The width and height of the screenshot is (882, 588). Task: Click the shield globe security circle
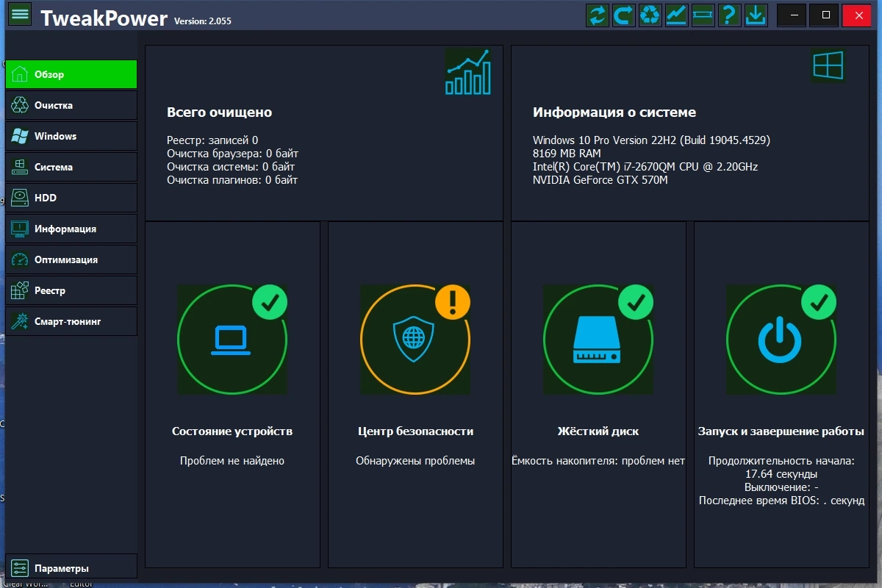pos(415,340)
